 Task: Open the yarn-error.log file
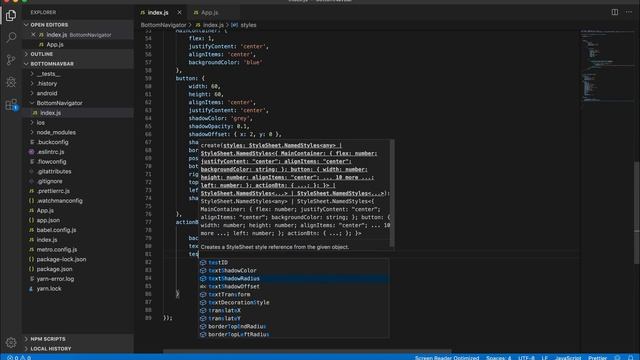click(x=78, y=279)
